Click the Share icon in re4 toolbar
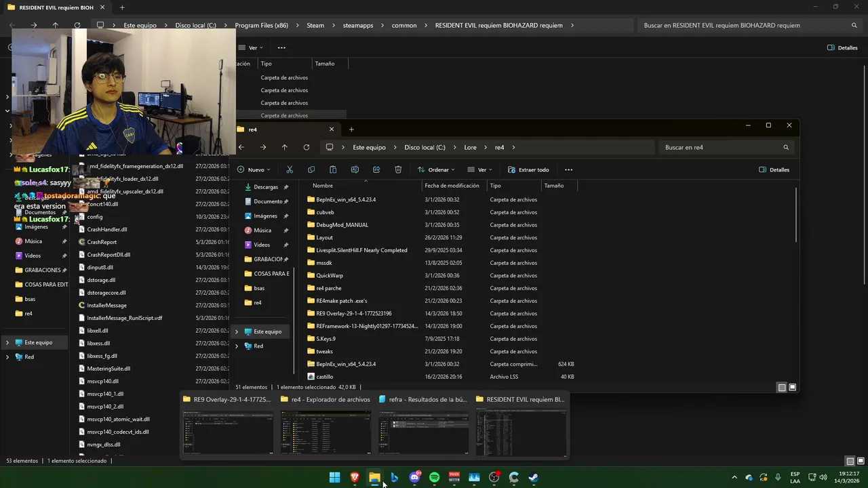868x488 pixels. click(x=376, y=169)
